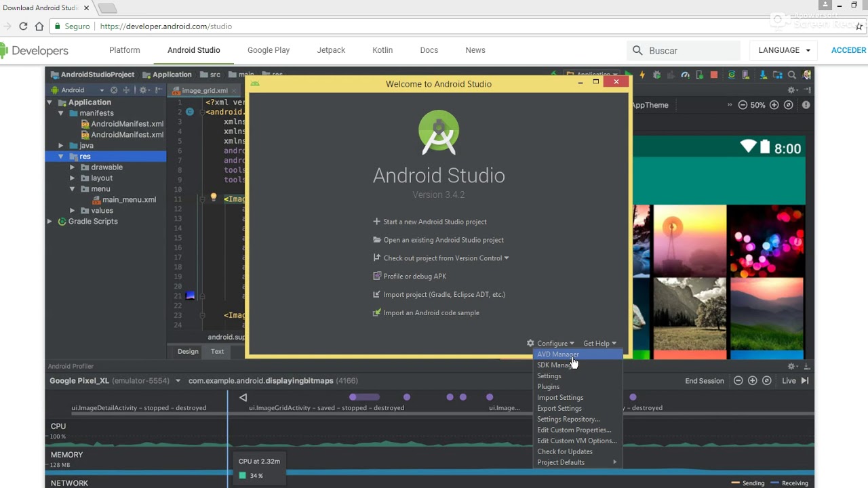Click the red Stop button

(x=714, y=75)
